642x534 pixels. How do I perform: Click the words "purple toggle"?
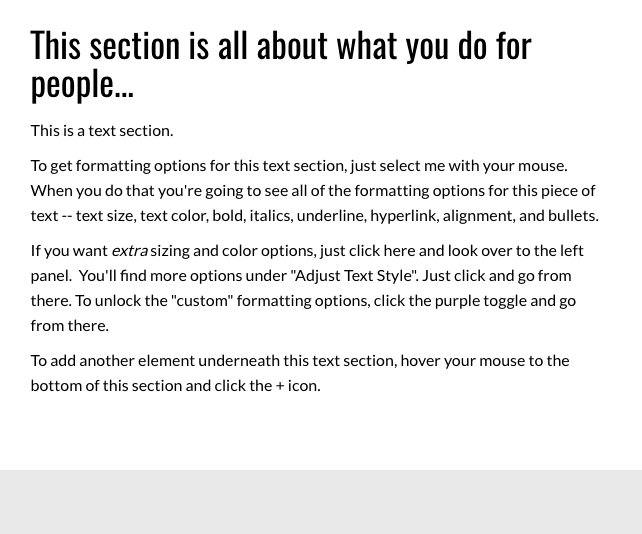[x=480, y=301]
